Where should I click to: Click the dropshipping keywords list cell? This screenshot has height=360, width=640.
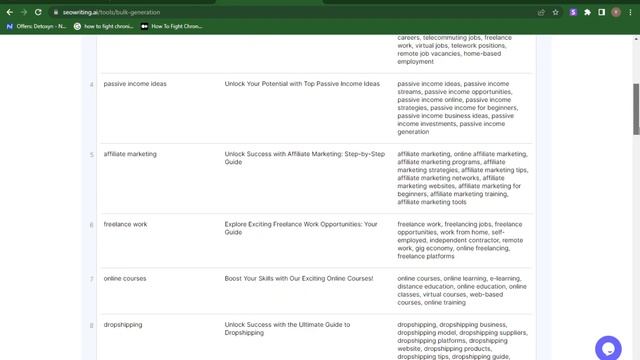click(x=462, y=340)
